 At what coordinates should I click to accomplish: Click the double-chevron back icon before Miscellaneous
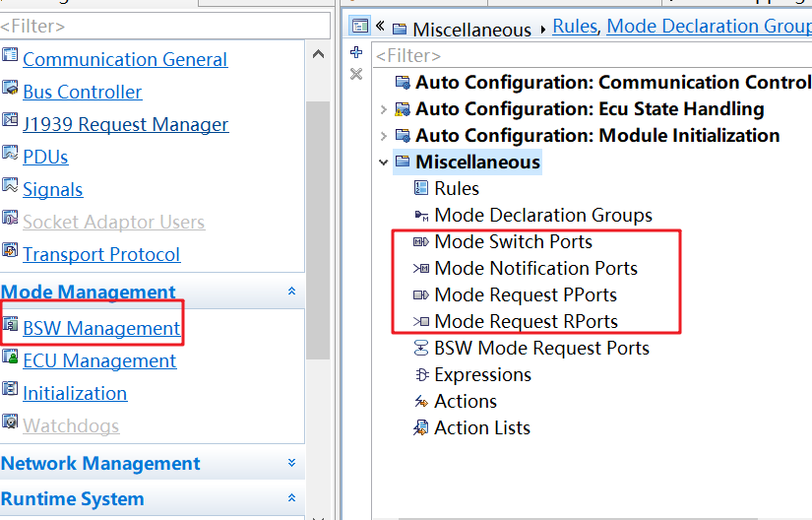click(x=381, y=27)
